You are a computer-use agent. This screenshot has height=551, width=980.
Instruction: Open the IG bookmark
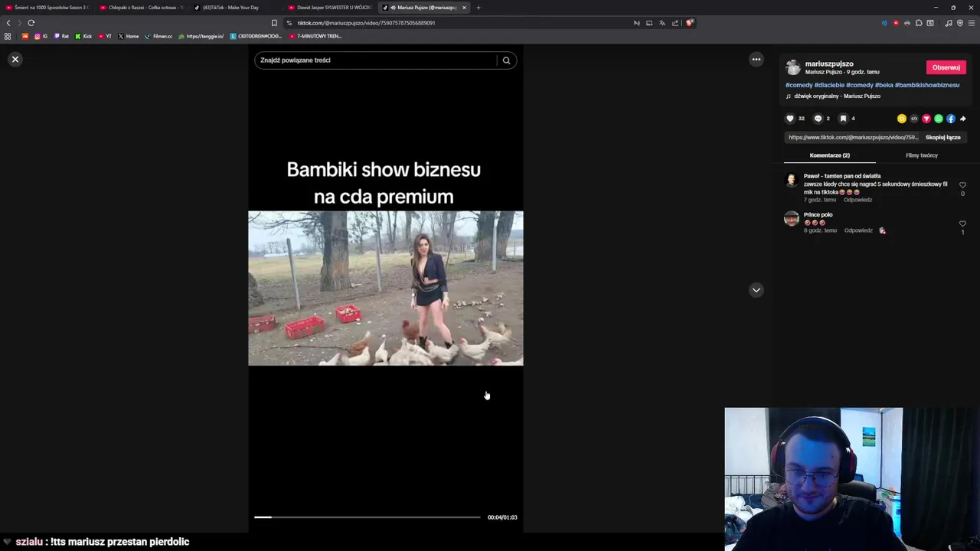click(x=41, y=36)
